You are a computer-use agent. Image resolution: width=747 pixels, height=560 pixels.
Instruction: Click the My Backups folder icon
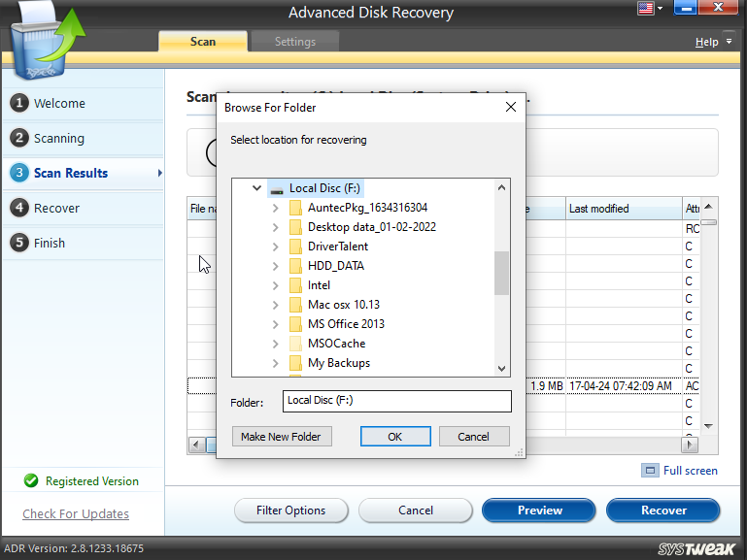tap(295, 363)
